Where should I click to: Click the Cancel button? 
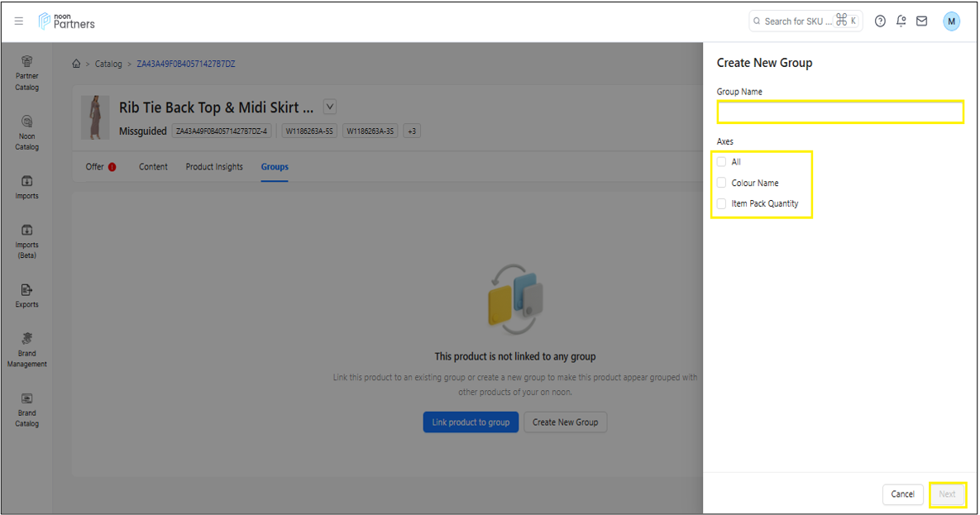pos(902,494)
